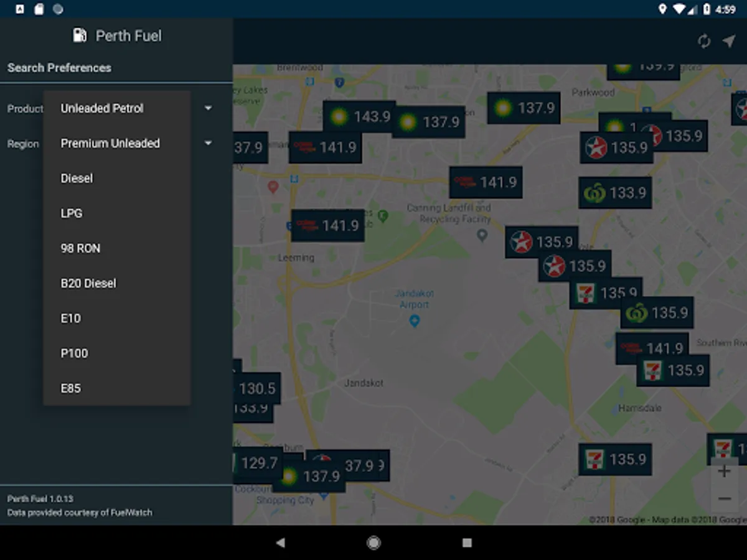
Task: Open the BP 143.9 price marker
Action: pos(359,116)
